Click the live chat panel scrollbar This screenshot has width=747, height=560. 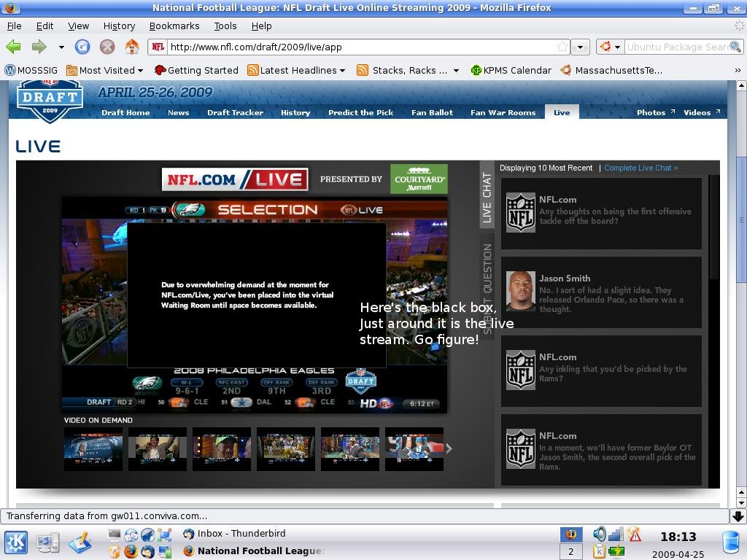[713, 227]
